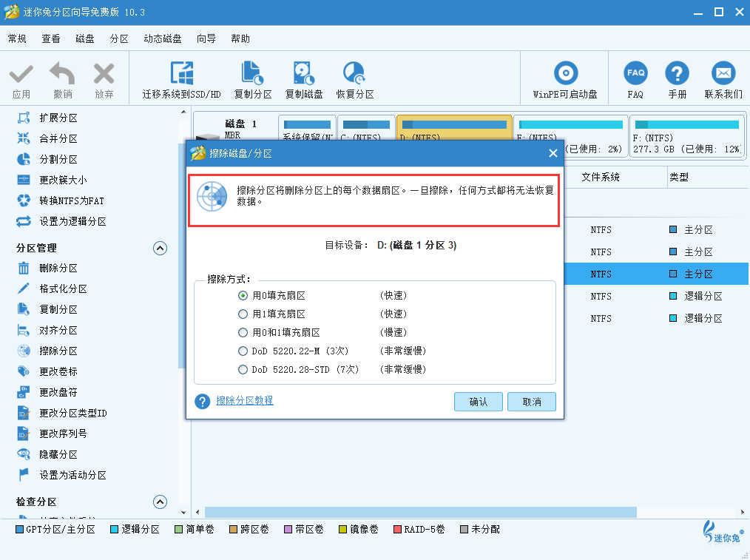
Task: Select fill sectors with 1 (用1填充扇区)
Action: click(x=243, y=314)
